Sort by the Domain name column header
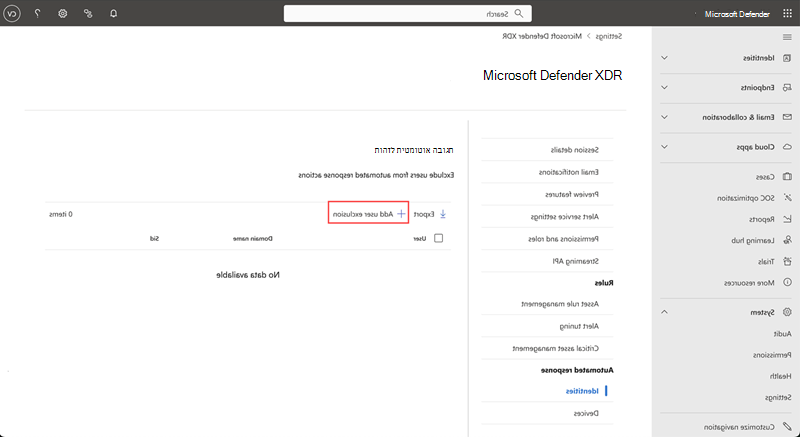The width and height of the screenshot is (800, 437). pos(253,238)
